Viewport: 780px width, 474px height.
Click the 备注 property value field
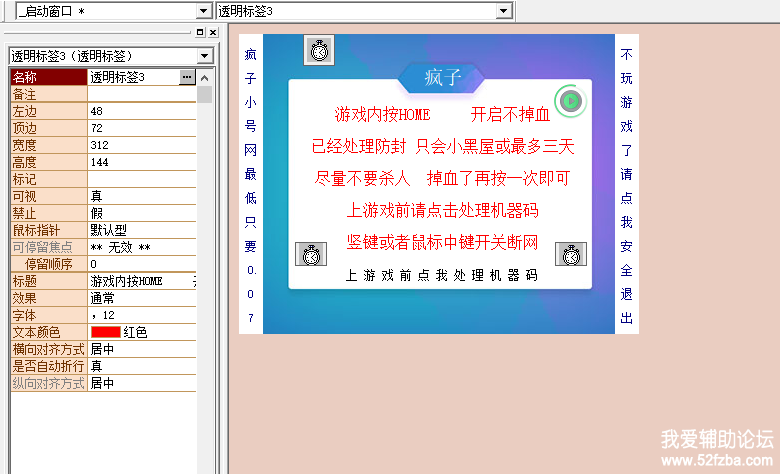coord(142,94)
